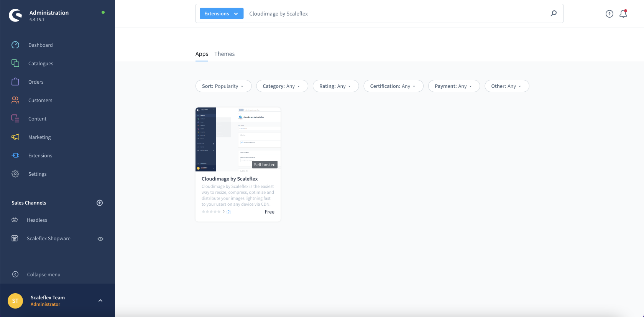Open Marketing megaphone icon
This screenshot has height=317, width=644.
15,137
